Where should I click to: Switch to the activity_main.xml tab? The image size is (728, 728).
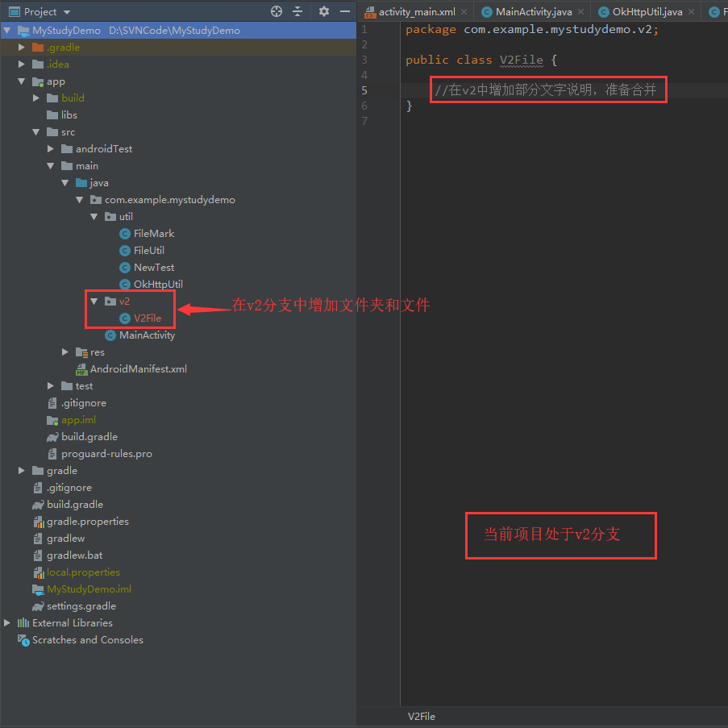tap(417, 12)
